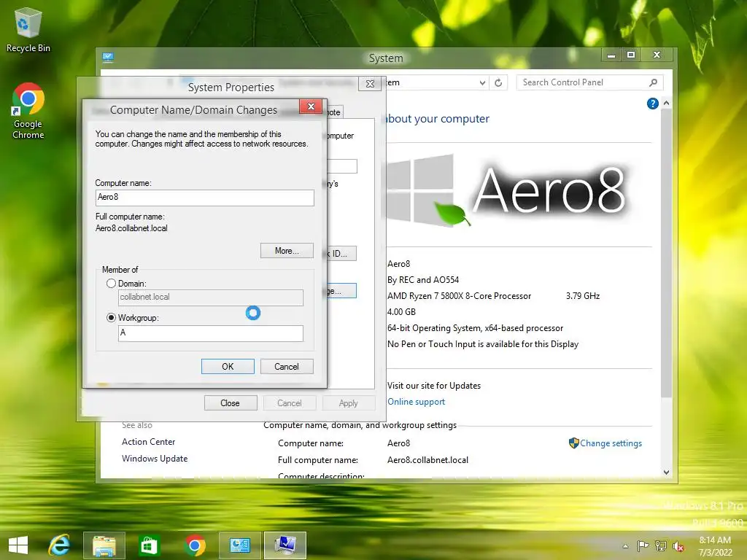The image size is (747, 560).
Task: Click the Apply button in System Properties
Action: (x=349, y=402)
